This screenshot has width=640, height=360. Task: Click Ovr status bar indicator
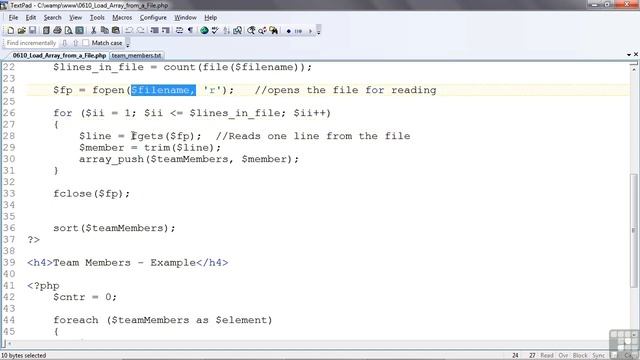click(x=563, y=356)
